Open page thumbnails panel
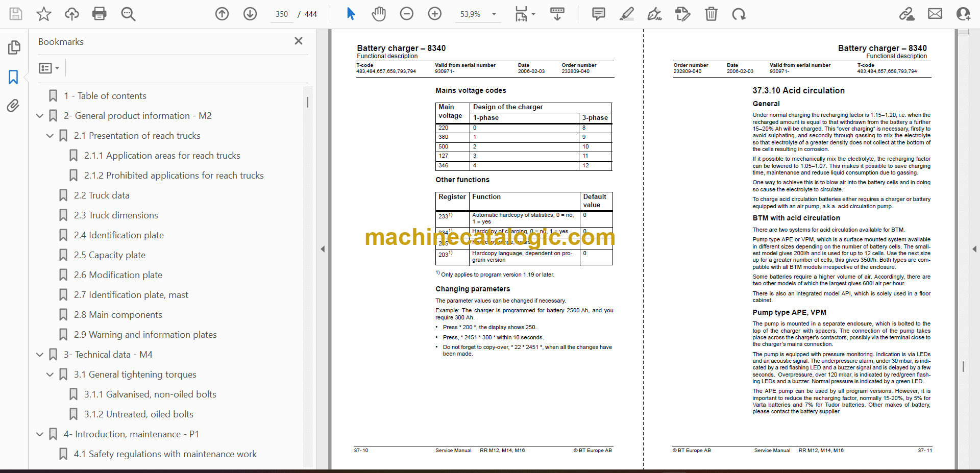This screenshot has width=980, height=473. coord(14,47)
